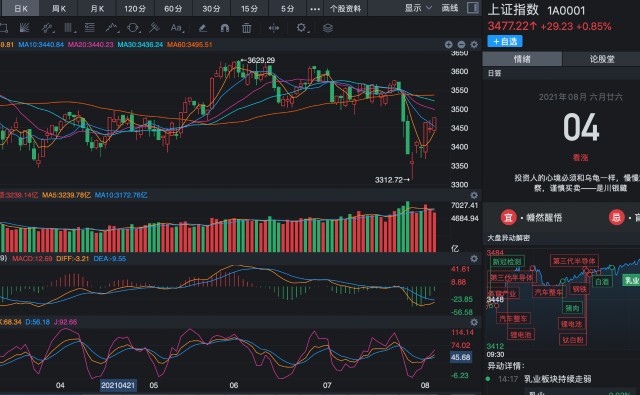640x395 pixels.
Task: Open 个股资料 stock info tab
Action: 345,8
